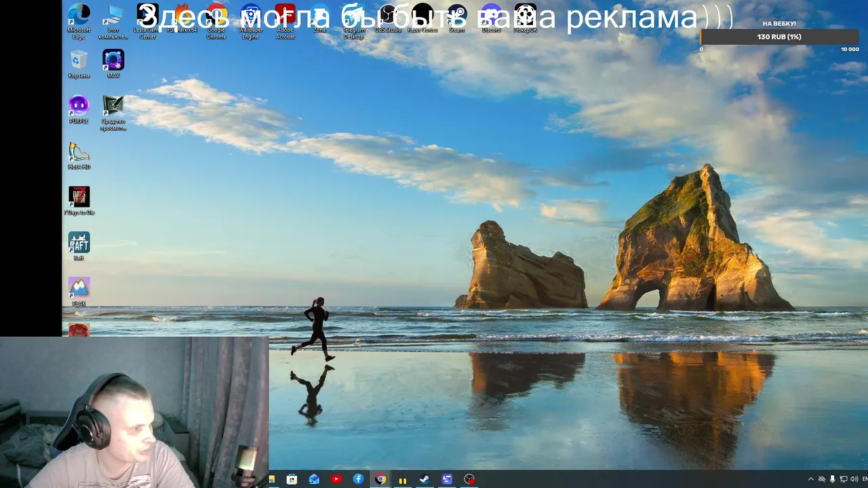Switch to Steam in the taskbar
The image size is (868, 488).
425,479
